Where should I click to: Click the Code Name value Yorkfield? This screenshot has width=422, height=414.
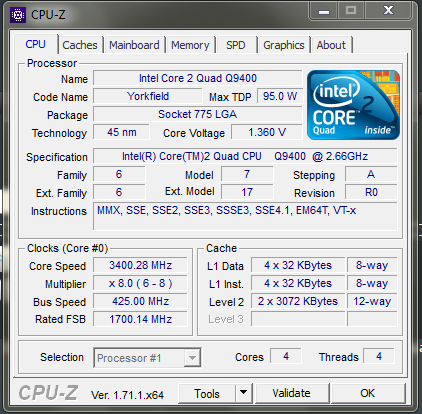(148, 96)
